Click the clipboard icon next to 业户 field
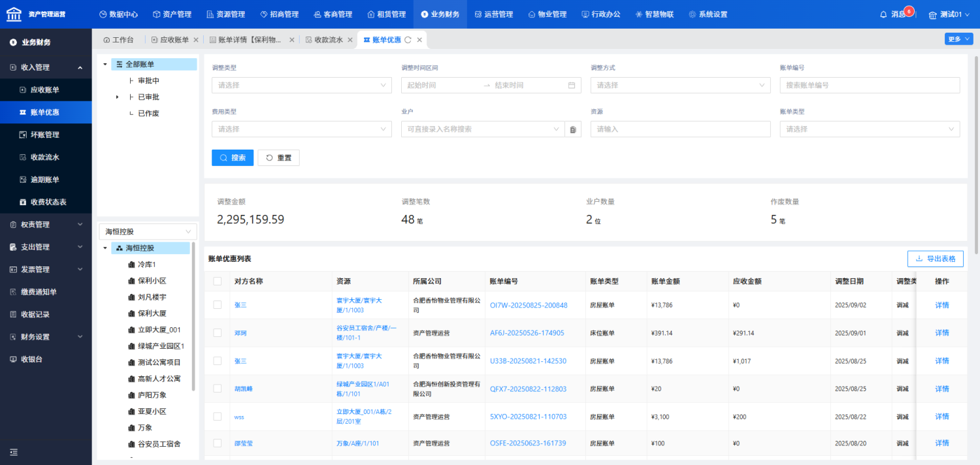 tap(573, 129)
